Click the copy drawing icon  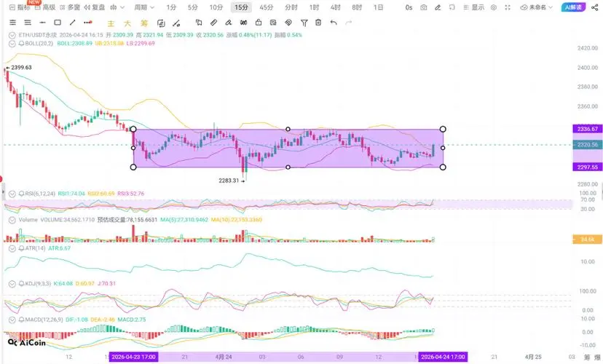199,23
